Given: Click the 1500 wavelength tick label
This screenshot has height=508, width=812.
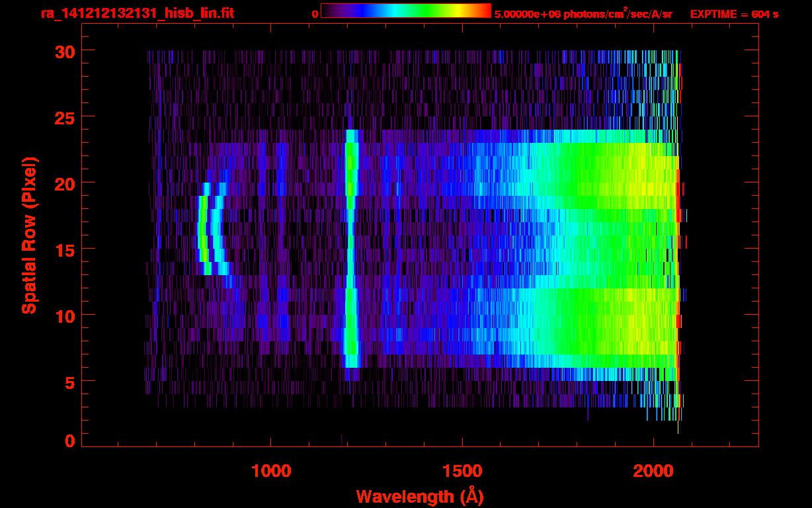Looking at the screenshot, I should tap(462, 471).
